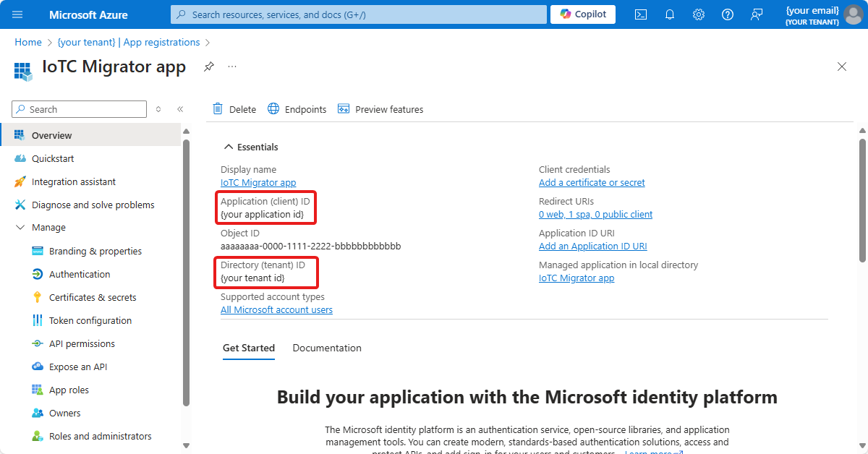Open the account avatar menu
Screen dimensions: 868x454
(854, 14)
